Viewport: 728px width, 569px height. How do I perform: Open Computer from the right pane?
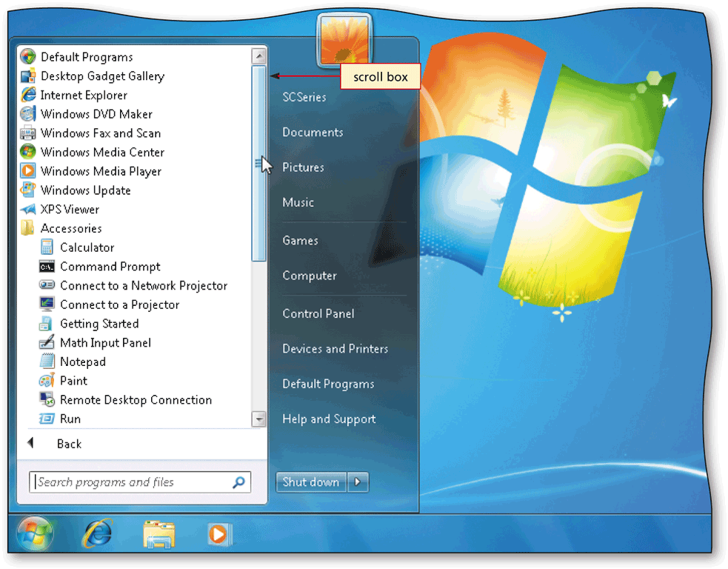coord(310,276)
